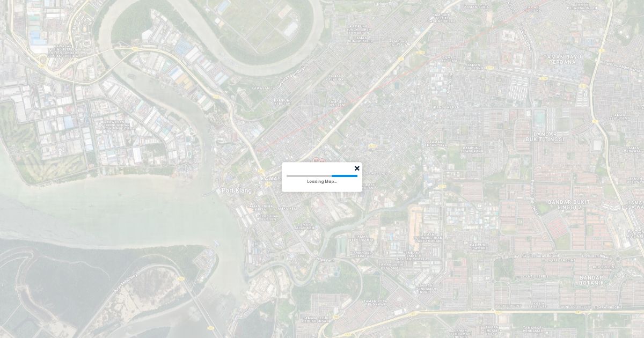The height and width of the screenshot is (338, 644).
Task: Click the map loading progress bar
Action: 322,176
